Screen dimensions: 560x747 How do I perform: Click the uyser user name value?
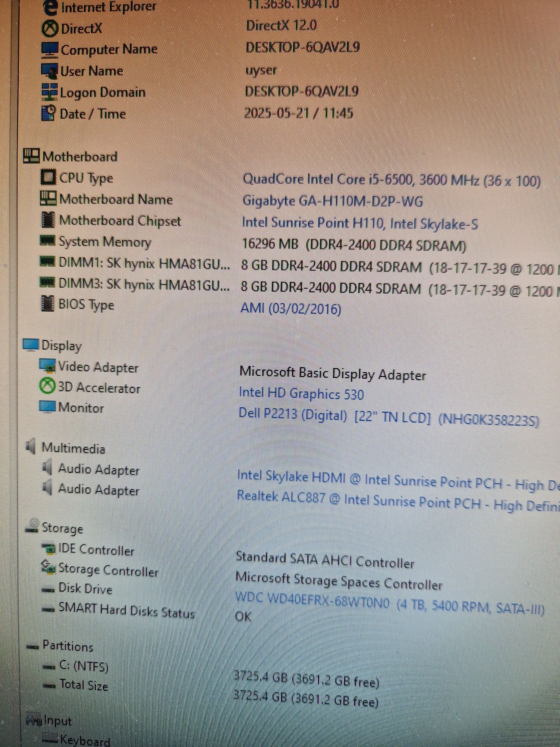pyautogui.click(x=261, y=70)
